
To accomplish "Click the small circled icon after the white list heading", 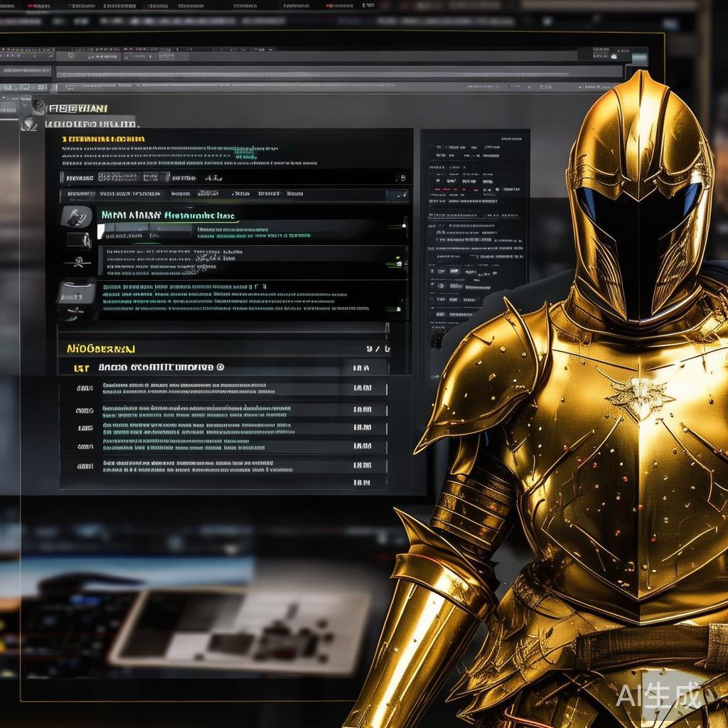I will pos(220,368).
